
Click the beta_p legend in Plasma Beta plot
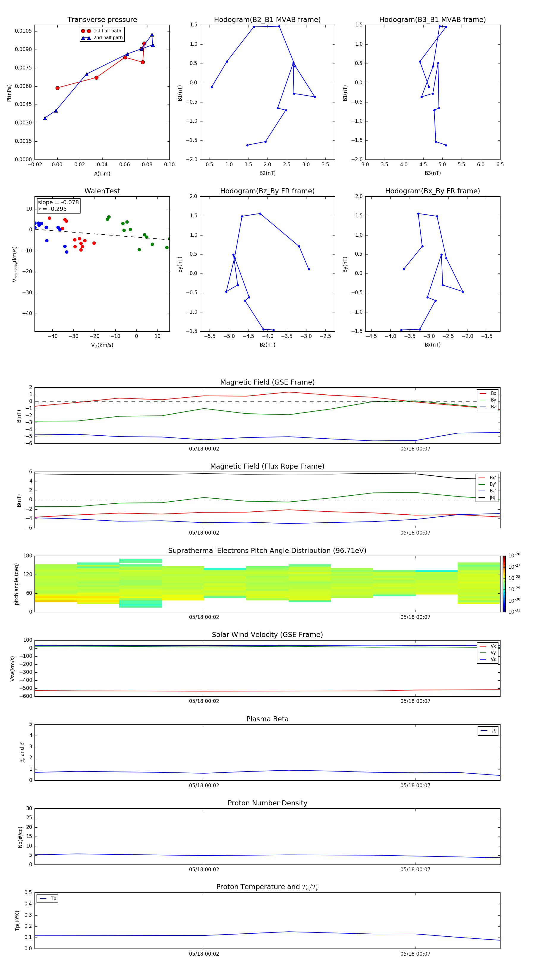coord(488,731)
